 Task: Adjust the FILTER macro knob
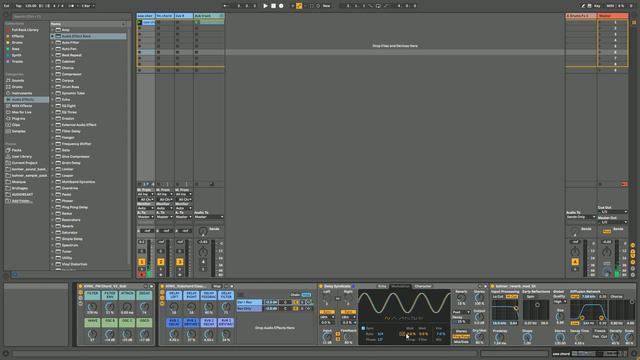tap(92, 307)
